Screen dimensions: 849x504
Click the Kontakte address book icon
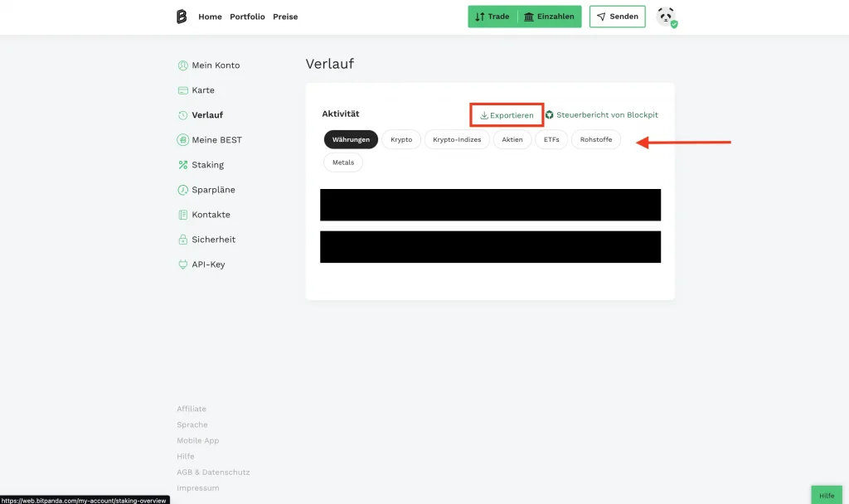click(x=183, y=215)
